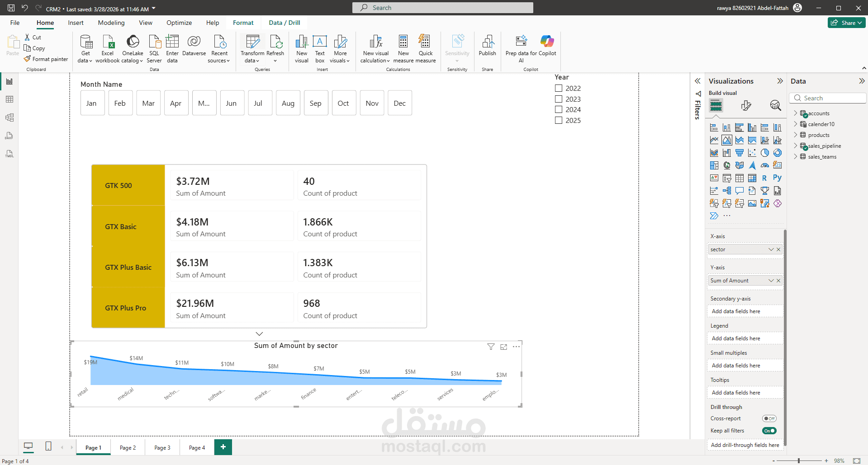868x465 pixels.
Task: Select the gauge visual icon
Action: tap(765, 165)
